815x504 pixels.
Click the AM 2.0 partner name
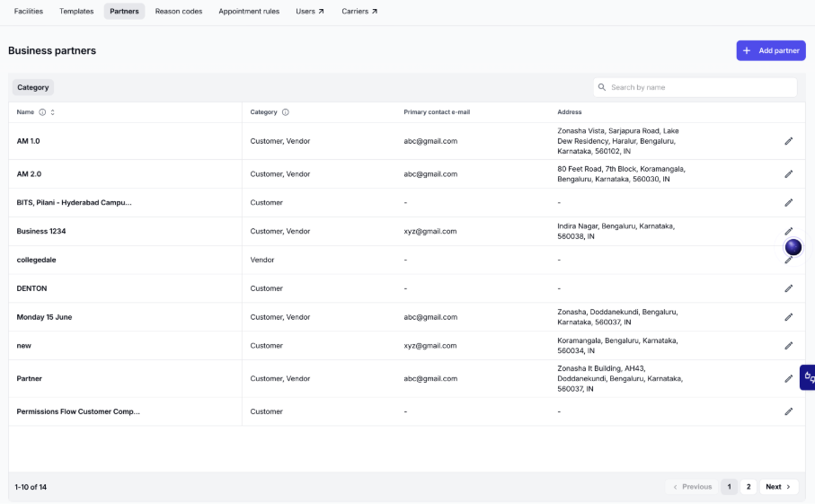click(x=29, y=174)
